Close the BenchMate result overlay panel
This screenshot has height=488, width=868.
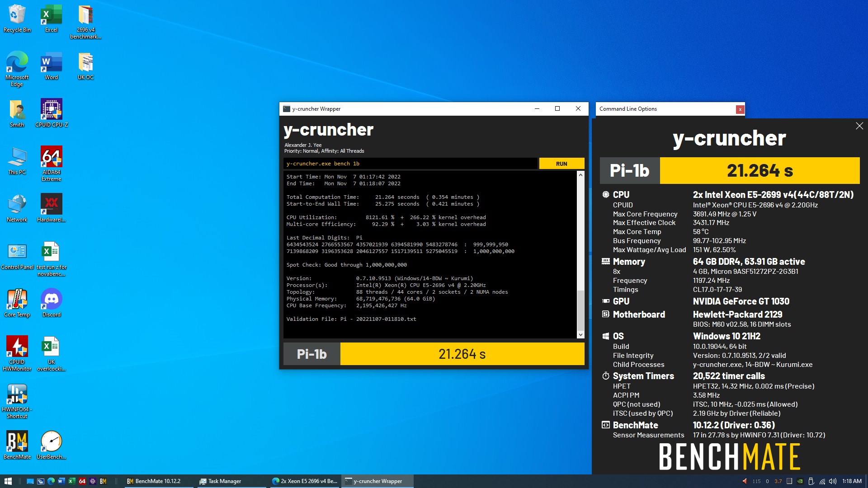point(859,126)
